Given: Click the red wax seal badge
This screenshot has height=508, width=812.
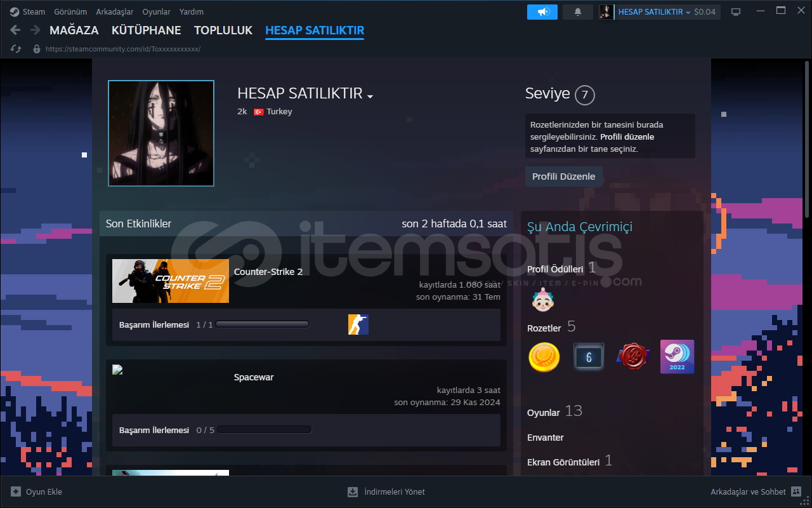Looking at the screenshot, I should click(x=632, y=358).
